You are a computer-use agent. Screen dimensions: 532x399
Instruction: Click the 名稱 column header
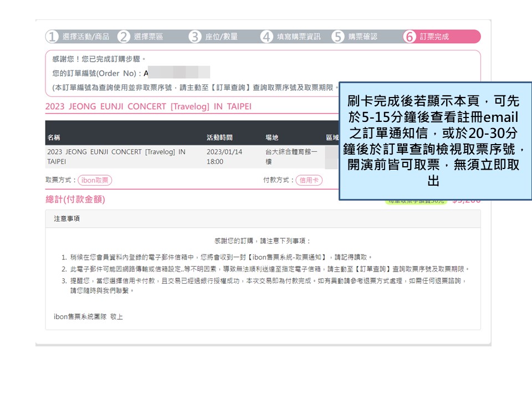(x=54, y=137)
